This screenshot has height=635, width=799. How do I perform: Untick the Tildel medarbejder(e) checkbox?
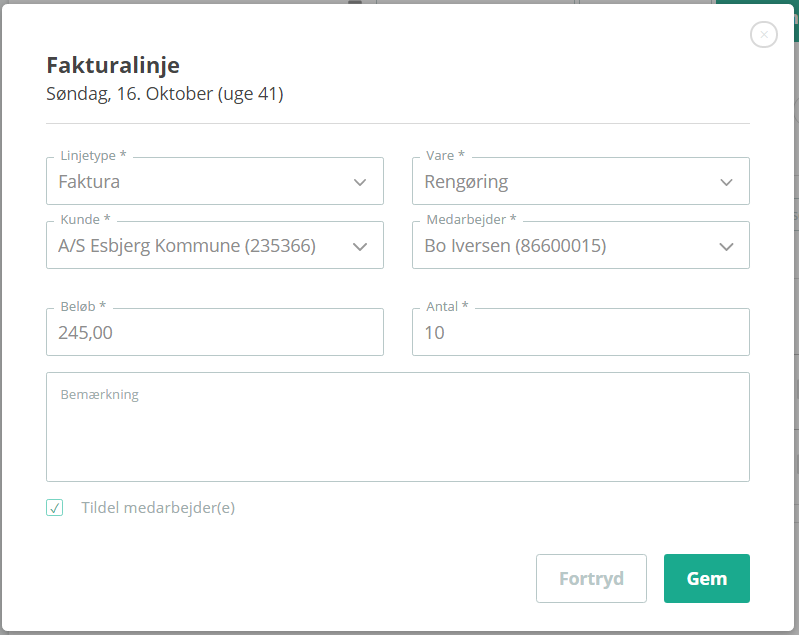55,508
